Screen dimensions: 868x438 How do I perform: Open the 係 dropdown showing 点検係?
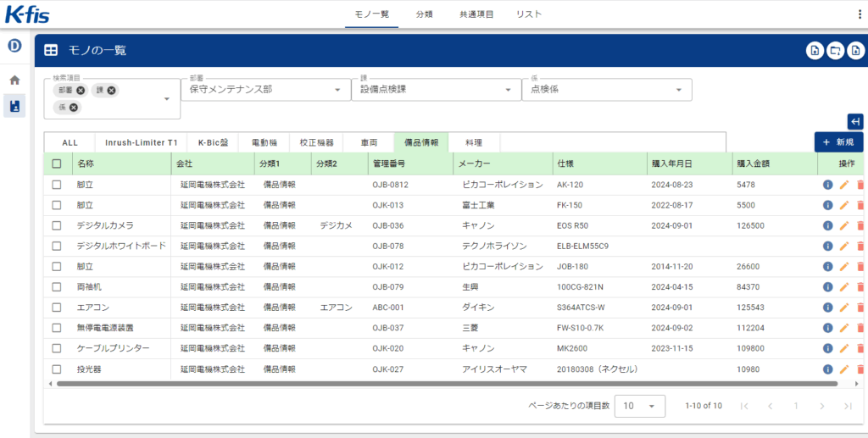[x=606, y=89]
